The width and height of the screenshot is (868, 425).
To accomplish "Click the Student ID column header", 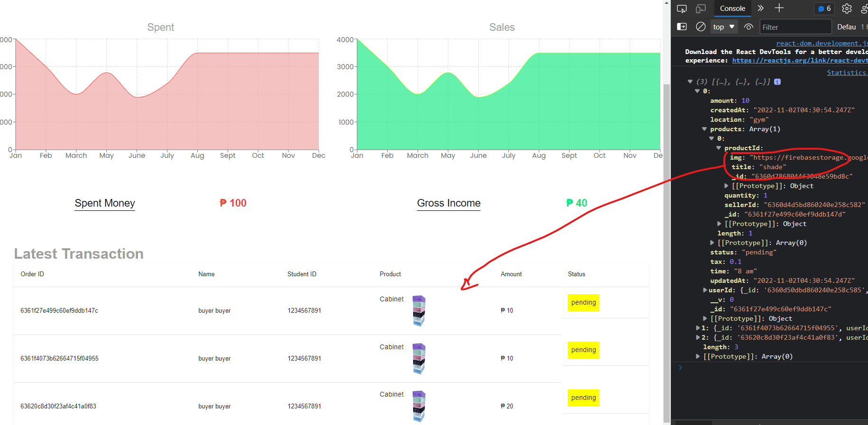I will [x=302, y=274].
